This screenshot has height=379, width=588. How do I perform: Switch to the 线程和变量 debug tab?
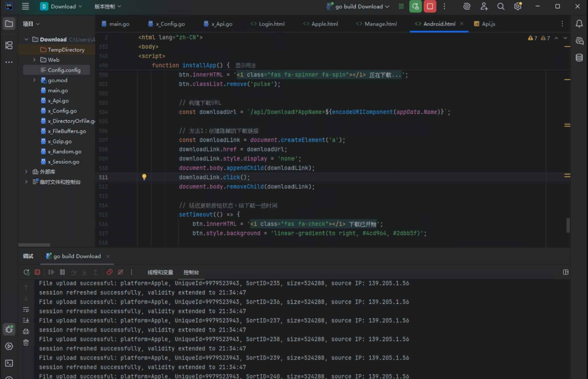tap(160, 272)
